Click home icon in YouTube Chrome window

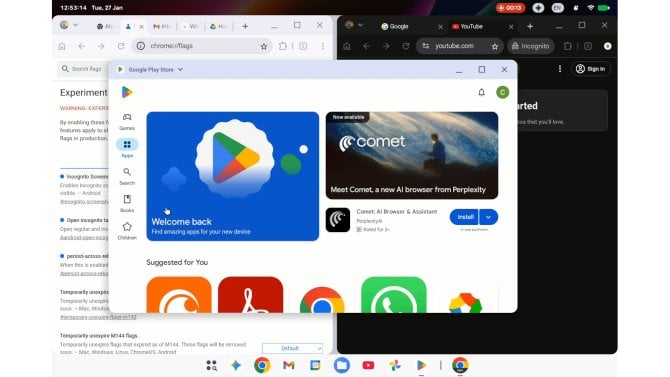347,46
